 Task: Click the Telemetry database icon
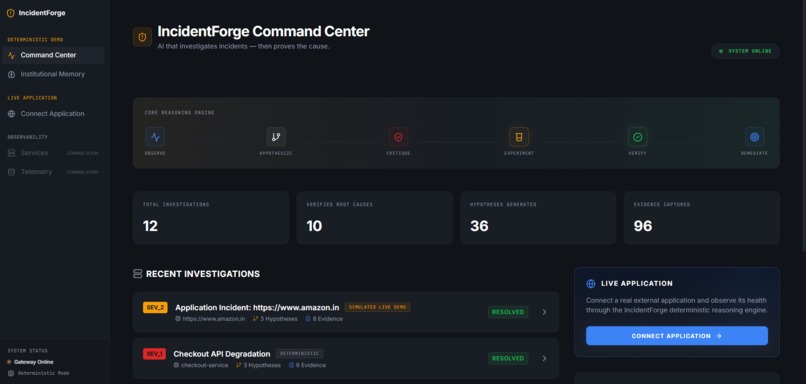click(11, 172)
